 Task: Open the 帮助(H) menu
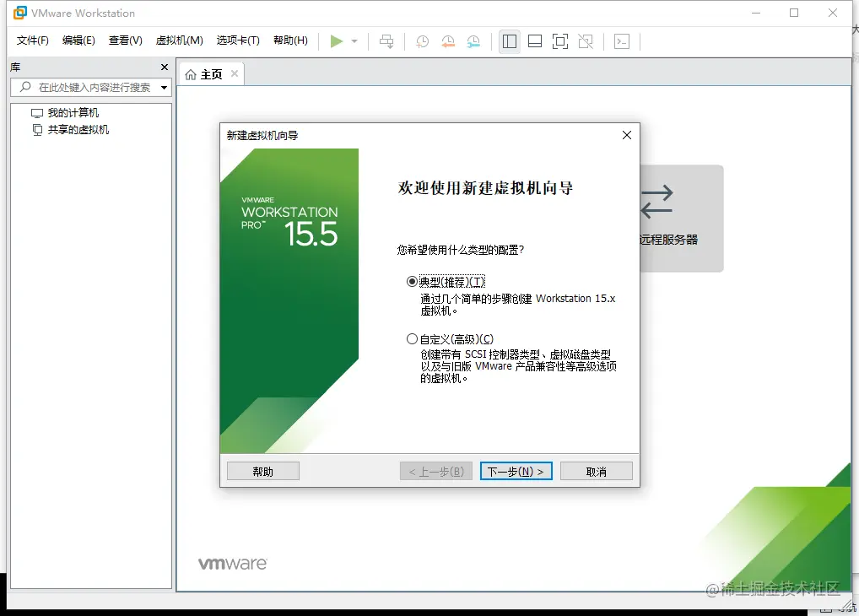tap(290, 40)
